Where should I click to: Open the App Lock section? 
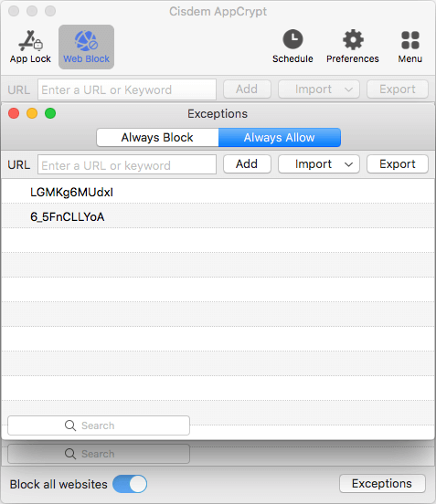tap(30, 47)
